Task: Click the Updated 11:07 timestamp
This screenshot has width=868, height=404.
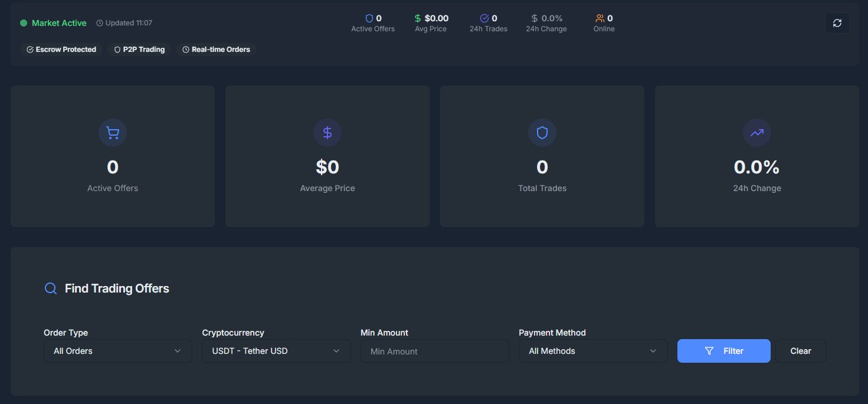Action: 125,23
